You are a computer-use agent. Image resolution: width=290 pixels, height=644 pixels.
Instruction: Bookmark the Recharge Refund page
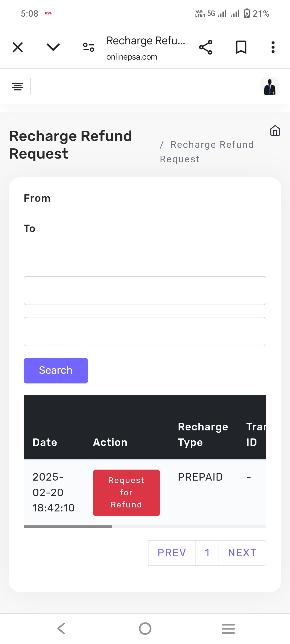click(241, 47)
